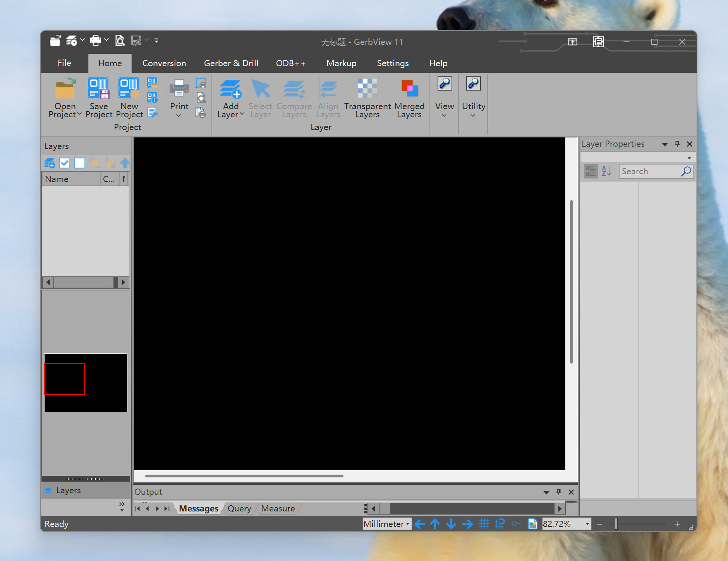The height and width of the screenshot is (561, 728).
Task: Open the Query tab in Output
Action: point(239,509)
